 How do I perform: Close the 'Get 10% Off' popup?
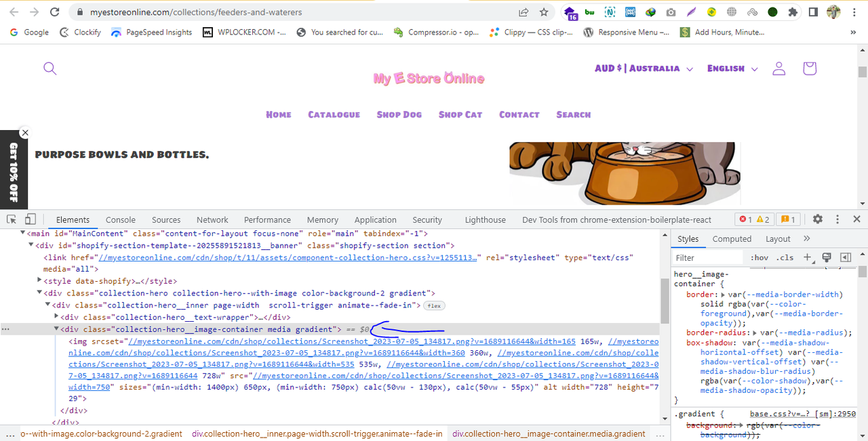coord(25,133)
